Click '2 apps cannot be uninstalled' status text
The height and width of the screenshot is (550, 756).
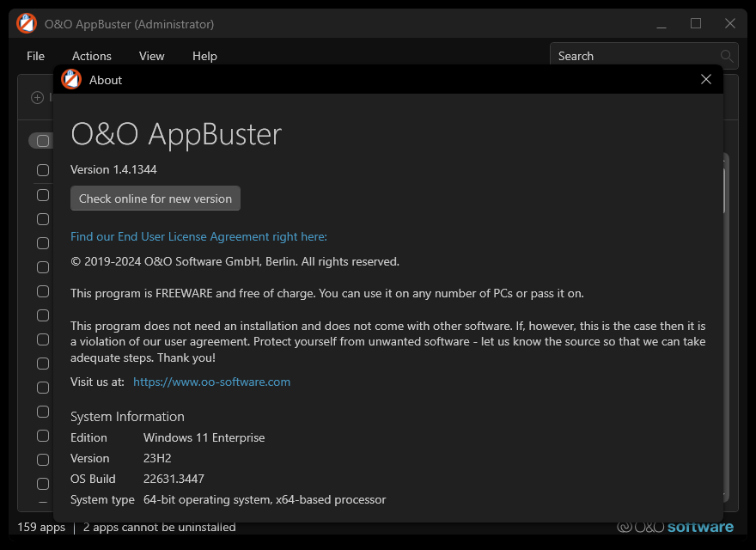coord(159,527)
